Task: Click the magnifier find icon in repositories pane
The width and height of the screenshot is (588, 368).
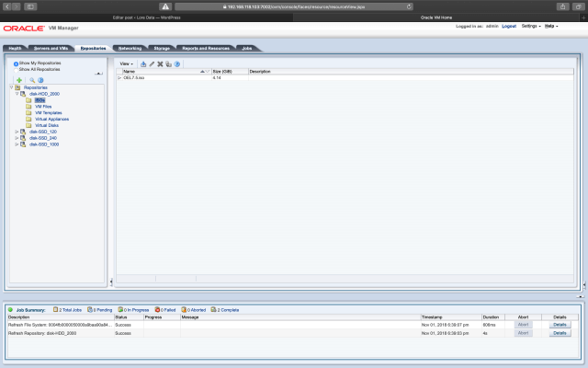Action: click(x=32, y=80)
